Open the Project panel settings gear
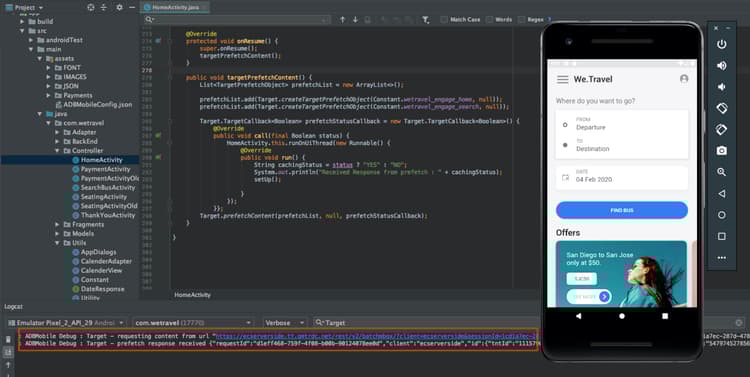Screen dimensions: 750x377 119,7
